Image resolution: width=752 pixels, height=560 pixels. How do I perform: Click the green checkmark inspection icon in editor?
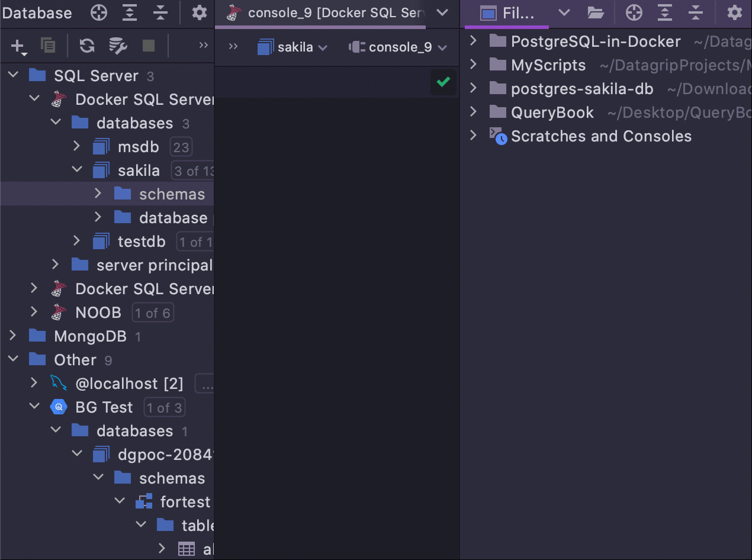point(443,82)
